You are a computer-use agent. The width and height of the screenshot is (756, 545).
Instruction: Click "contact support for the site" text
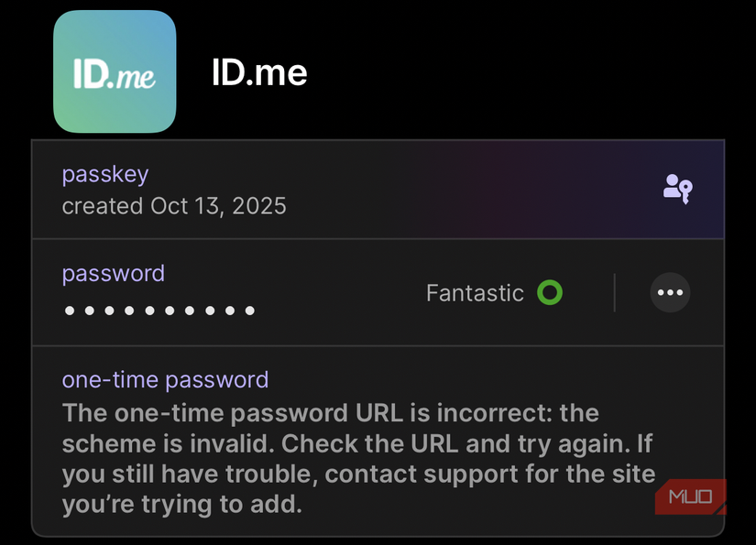tap(490, 474)
